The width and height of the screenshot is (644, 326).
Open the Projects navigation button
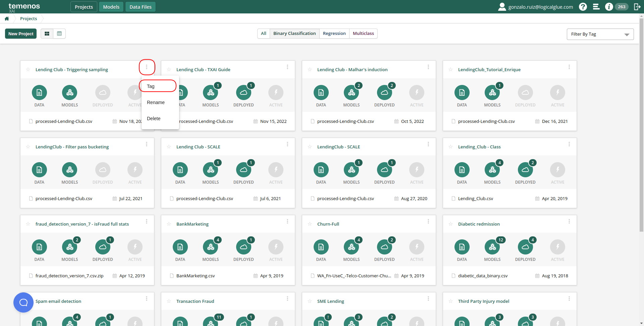(84, 7)
